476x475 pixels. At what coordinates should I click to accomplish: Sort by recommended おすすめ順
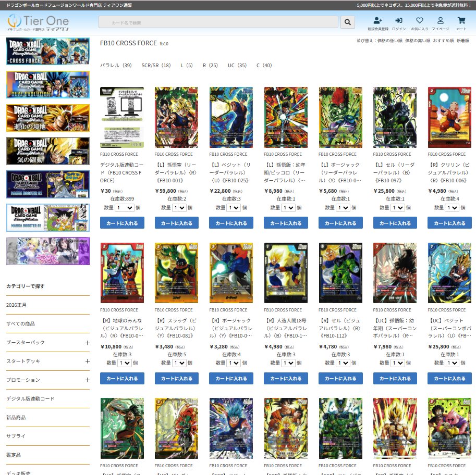click(443, 41)
